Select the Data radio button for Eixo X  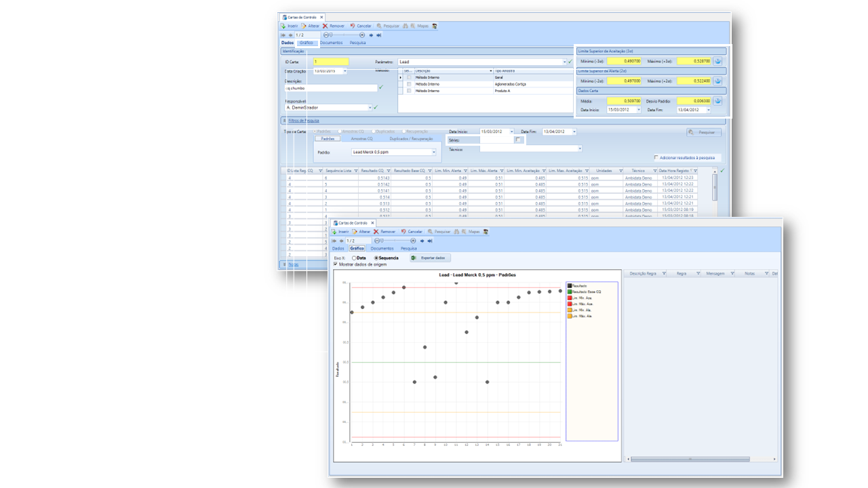point(353,258)
